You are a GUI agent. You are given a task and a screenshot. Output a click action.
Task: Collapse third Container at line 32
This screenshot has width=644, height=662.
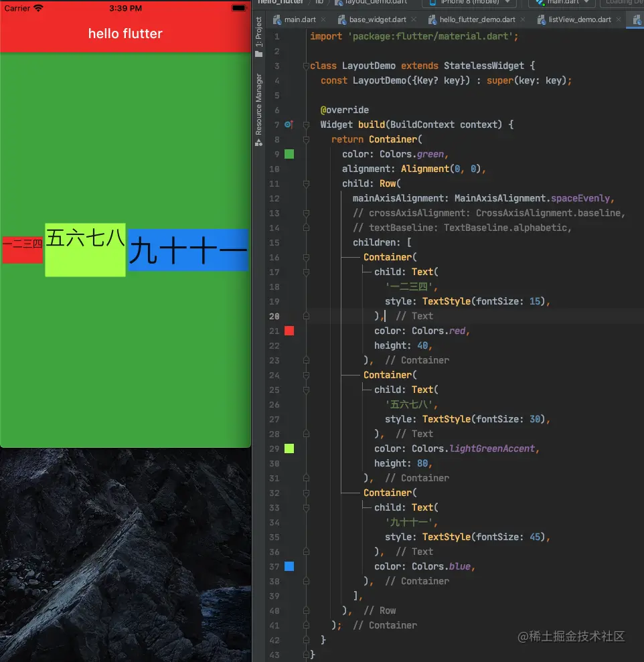click(306, 493)
